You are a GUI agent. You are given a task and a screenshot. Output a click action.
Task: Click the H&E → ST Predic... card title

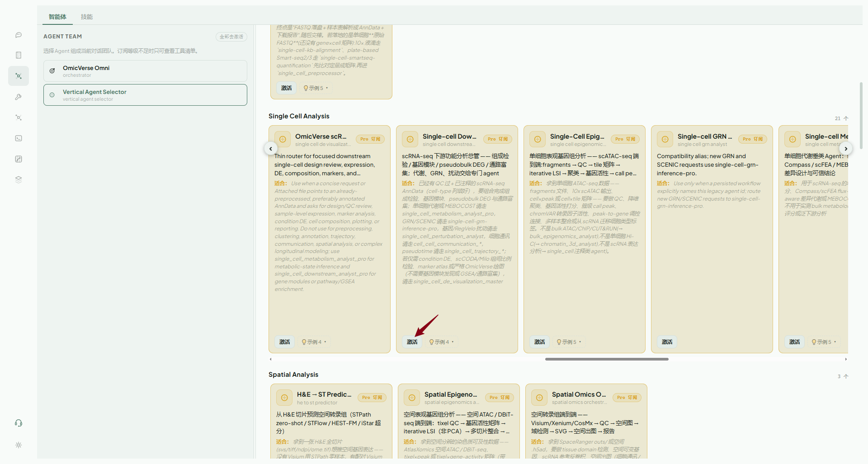tap(324, 394)
